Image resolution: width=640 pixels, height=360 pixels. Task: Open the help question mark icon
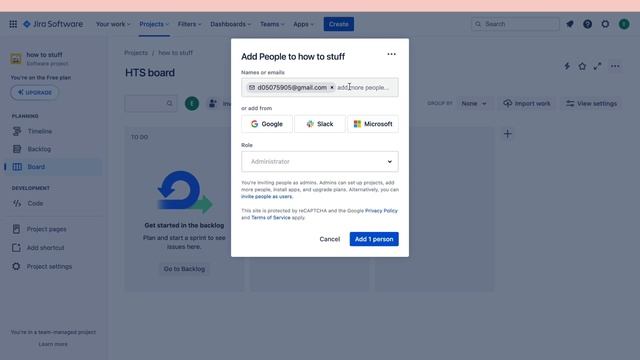click(587, 24)
